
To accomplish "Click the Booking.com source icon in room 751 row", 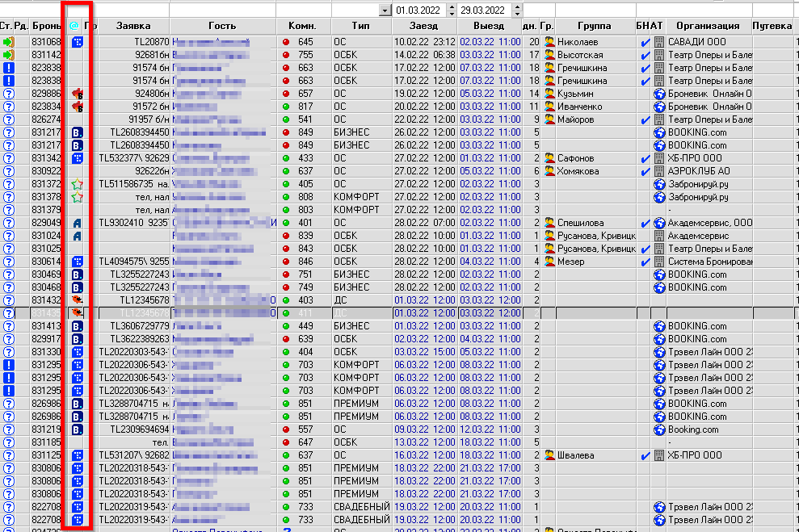I will (77, 274).
